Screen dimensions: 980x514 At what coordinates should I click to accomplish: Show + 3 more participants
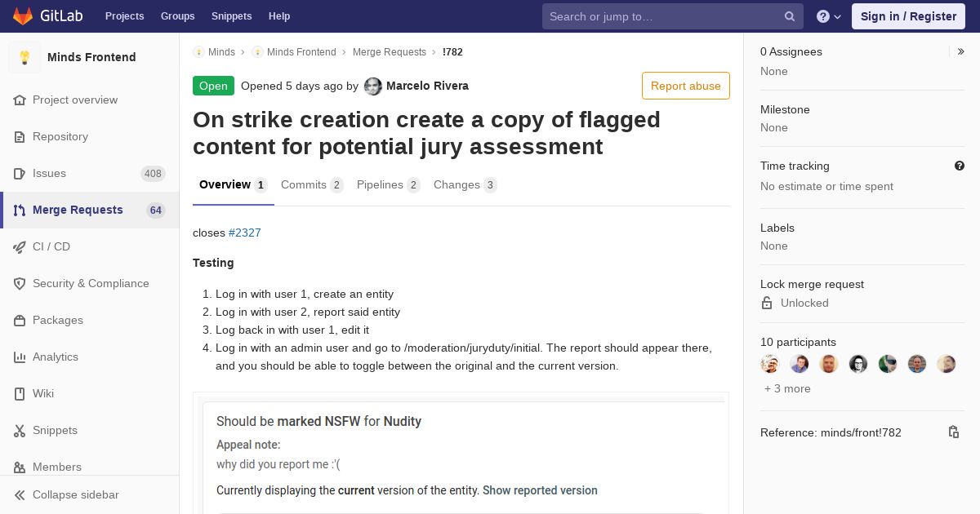click(787, 389)
